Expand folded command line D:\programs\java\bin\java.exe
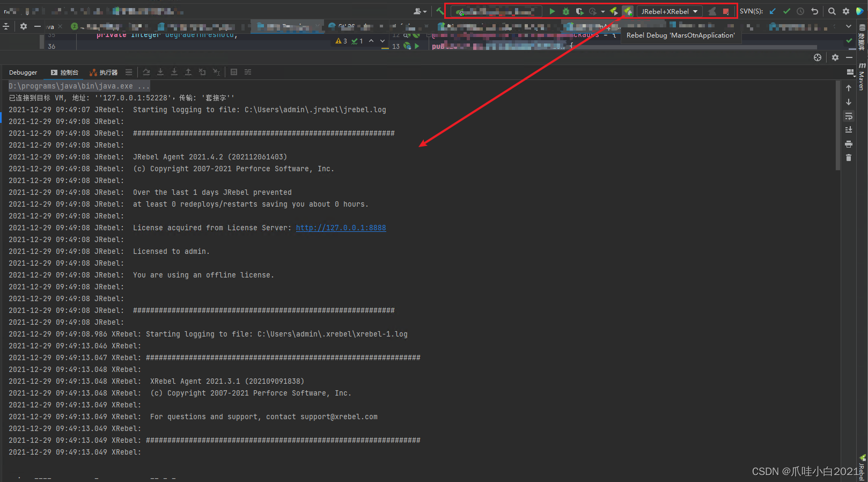 coord(79,86)
